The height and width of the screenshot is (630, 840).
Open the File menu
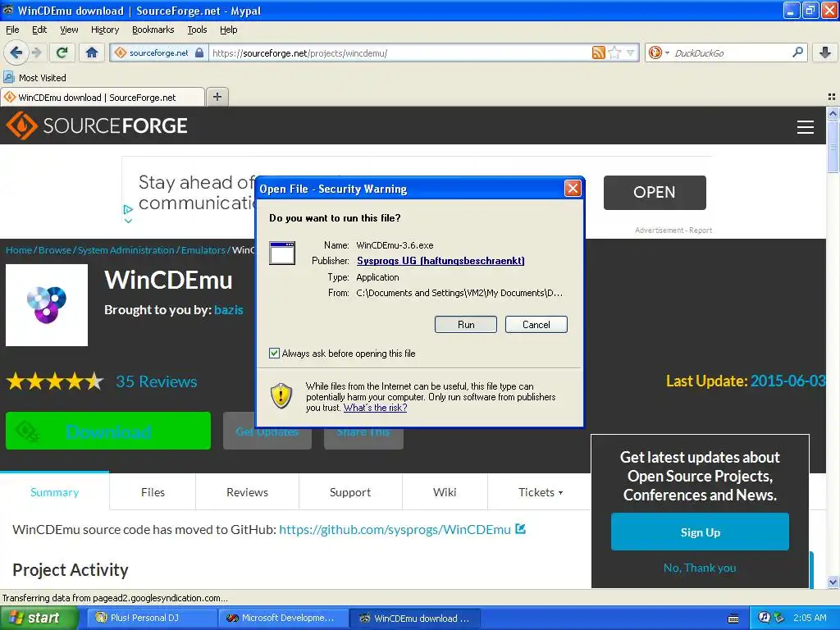[12, 30]
